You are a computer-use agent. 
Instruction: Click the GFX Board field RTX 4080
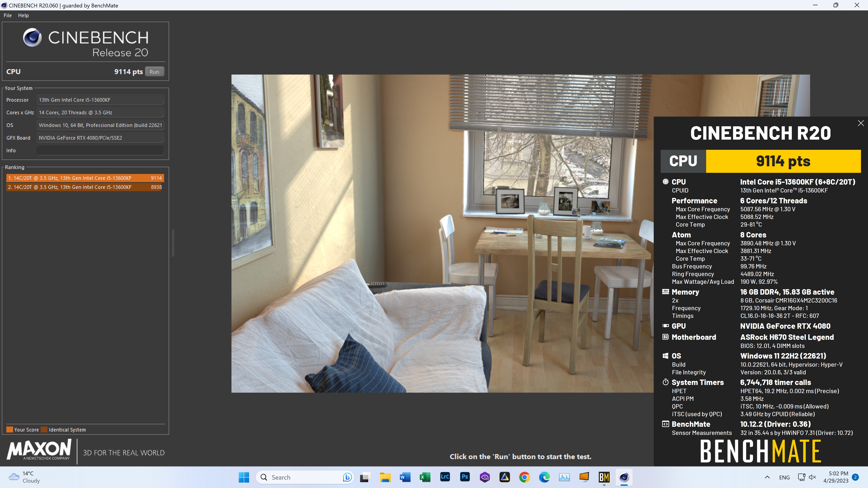pyautogui.click(x=100, y=138)
